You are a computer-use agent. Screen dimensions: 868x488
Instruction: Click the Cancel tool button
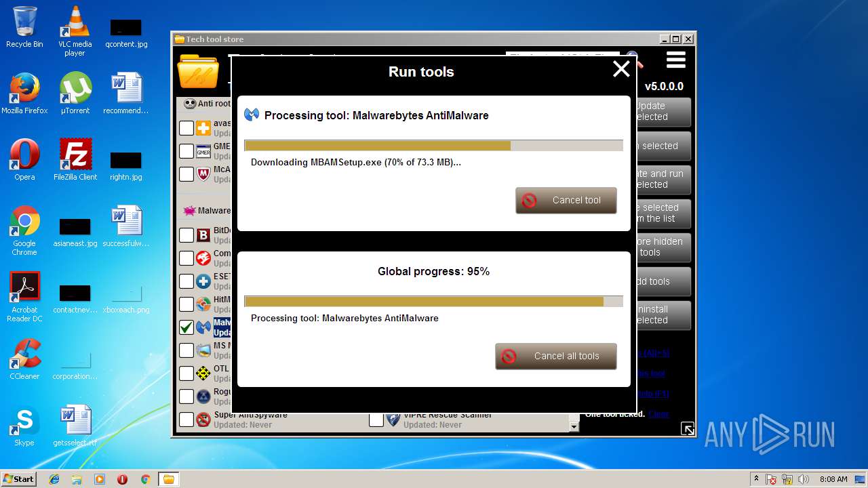[x=566, y=201]
